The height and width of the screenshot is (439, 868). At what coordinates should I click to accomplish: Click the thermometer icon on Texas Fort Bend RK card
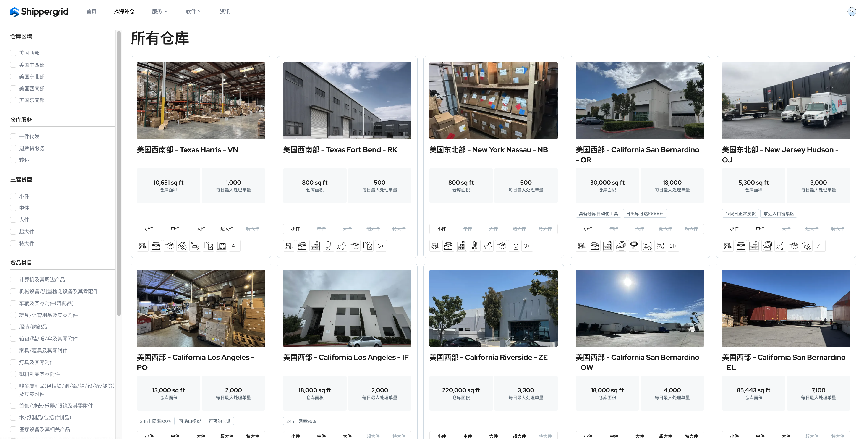pos(328,246)
